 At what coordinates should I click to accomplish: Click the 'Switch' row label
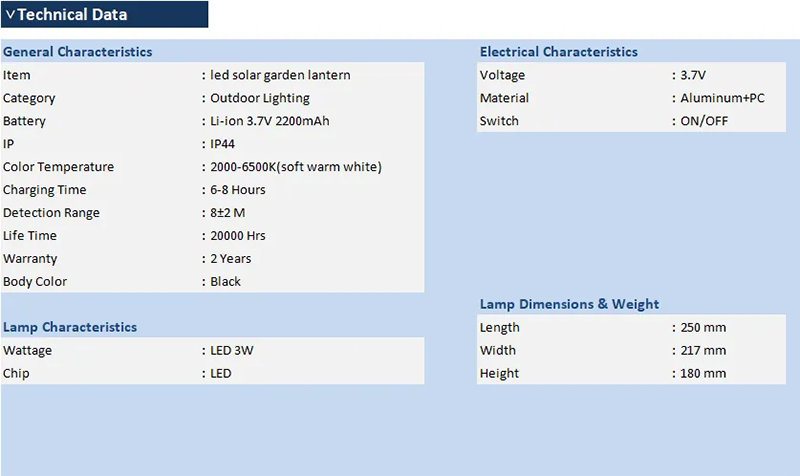pyautogui.click(x=499, y=121)
